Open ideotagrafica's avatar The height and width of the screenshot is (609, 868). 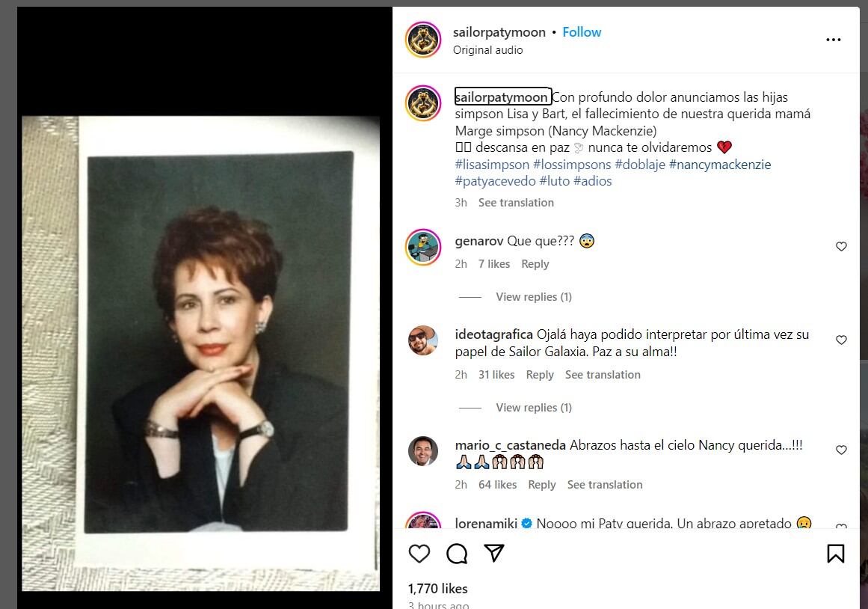tap(422, 340)
